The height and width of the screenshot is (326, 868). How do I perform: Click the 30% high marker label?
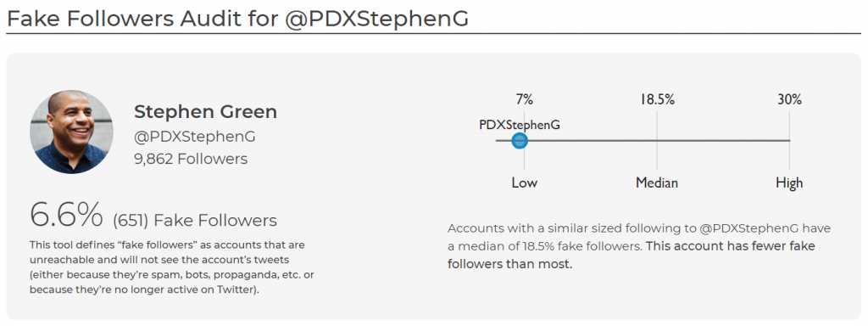(x=789, y=100)
